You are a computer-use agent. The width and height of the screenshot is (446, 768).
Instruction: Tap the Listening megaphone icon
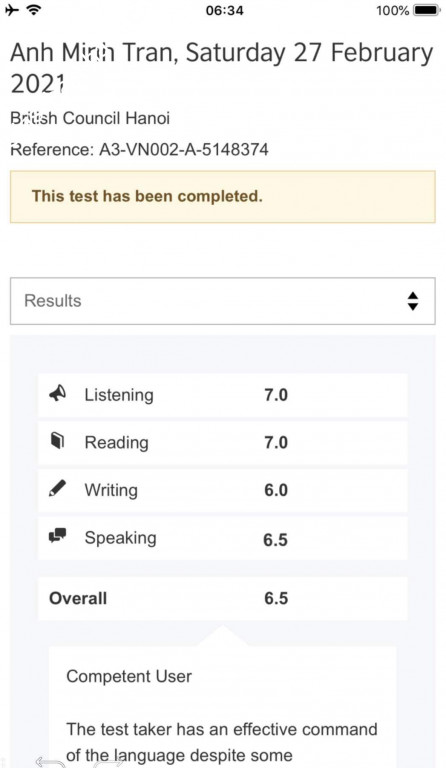[58, 393]
